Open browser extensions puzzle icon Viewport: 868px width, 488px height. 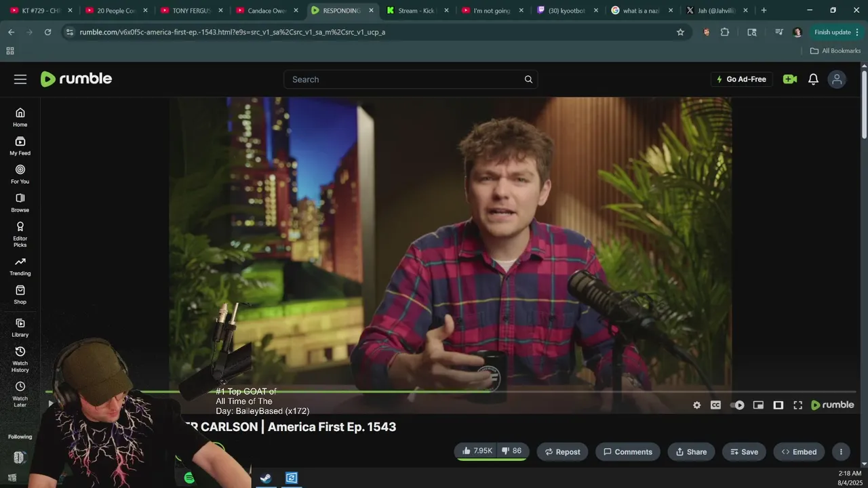click(725, 32)
